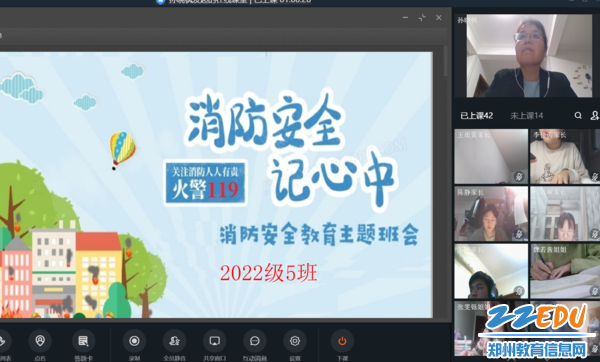This screenshot has width=600, height=362.
Task: Click the '2022级5班' red text on slide
Action: point(269,273)
